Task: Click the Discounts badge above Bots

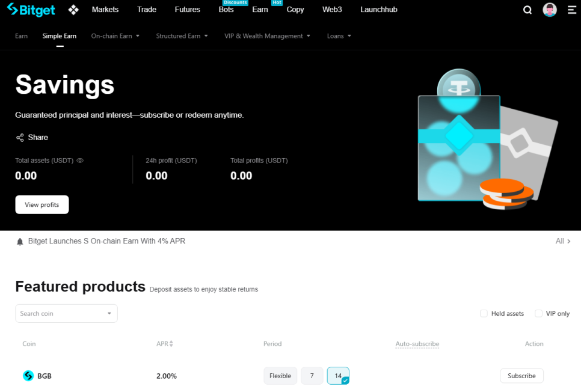Action: coord(235,2)
